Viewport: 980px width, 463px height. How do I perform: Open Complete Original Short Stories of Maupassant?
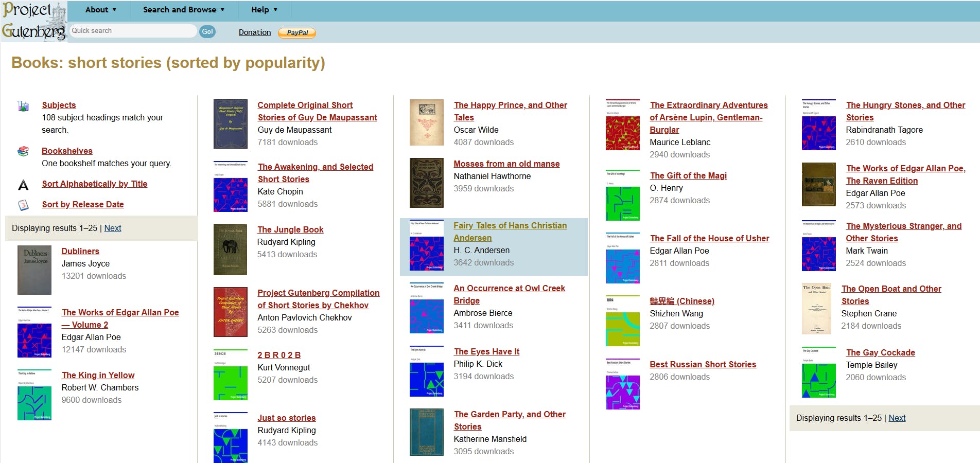(318, 111)
